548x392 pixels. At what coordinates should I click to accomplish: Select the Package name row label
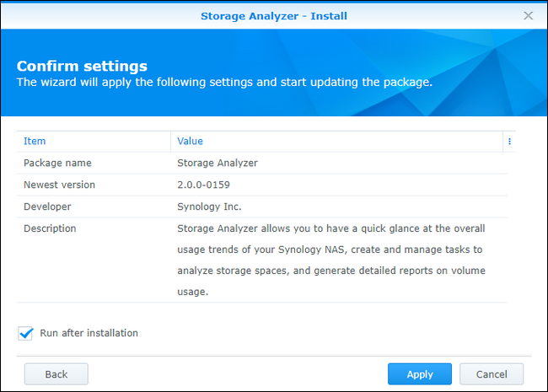57,163
